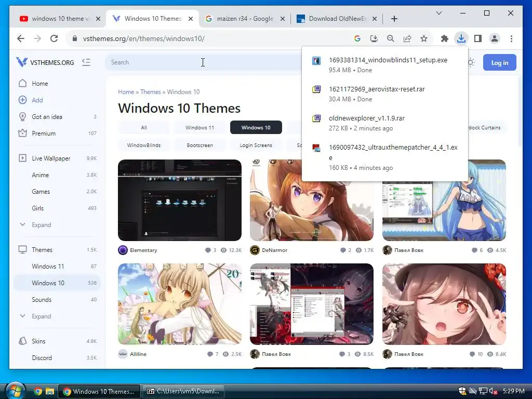Open a new browser tab

coord(394,19)
